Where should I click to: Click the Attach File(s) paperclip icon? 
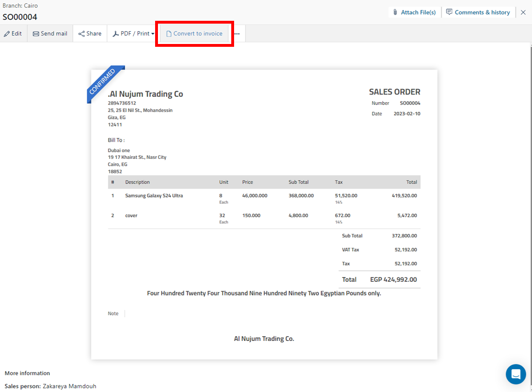point(395,12)
